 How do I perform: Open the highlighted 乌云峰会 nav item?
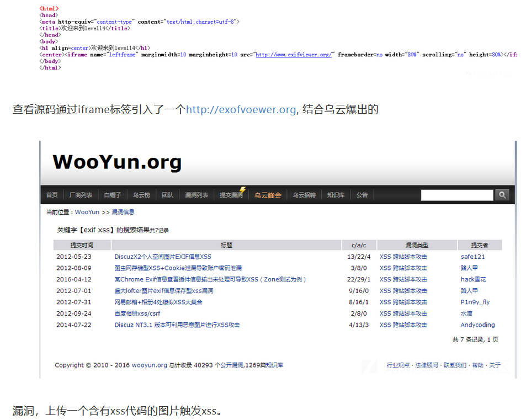pos(268,195)
